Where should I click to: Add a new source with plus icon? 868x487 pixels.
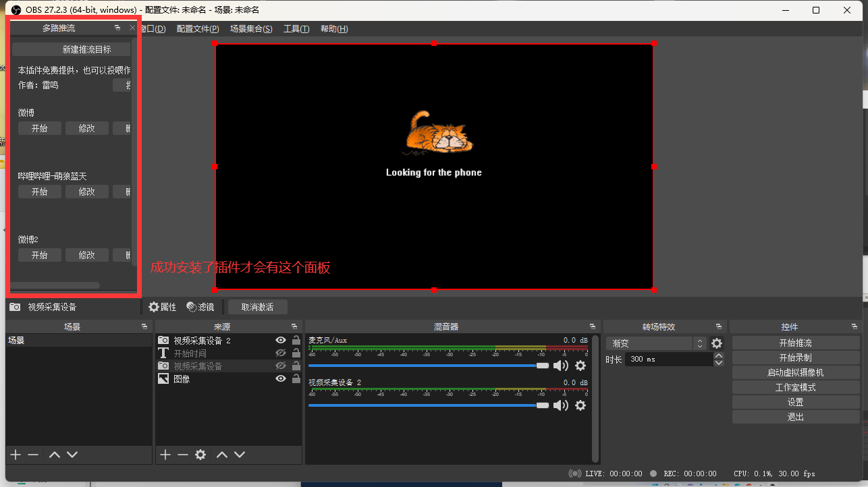tap(165, 455)
